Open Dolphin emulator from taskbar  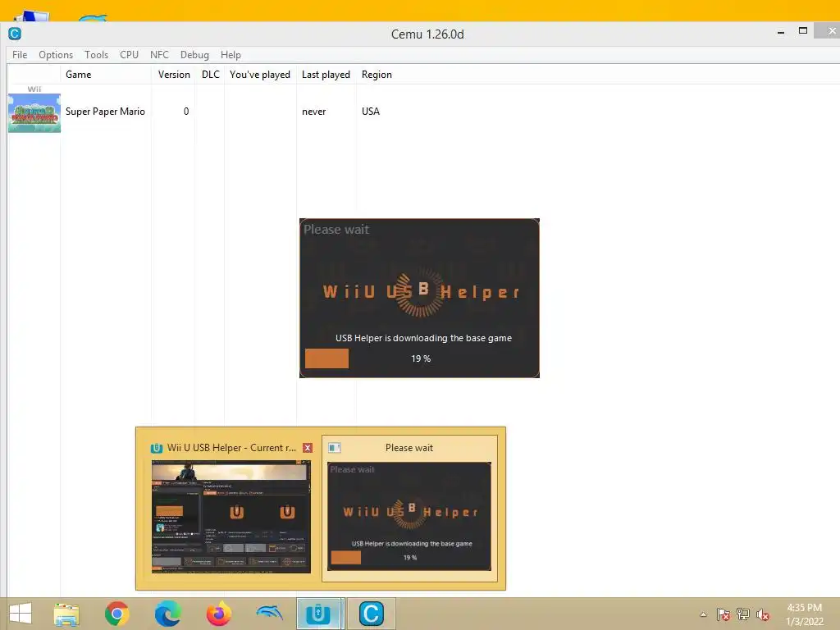pyautogui.click(x=269, y=612)
